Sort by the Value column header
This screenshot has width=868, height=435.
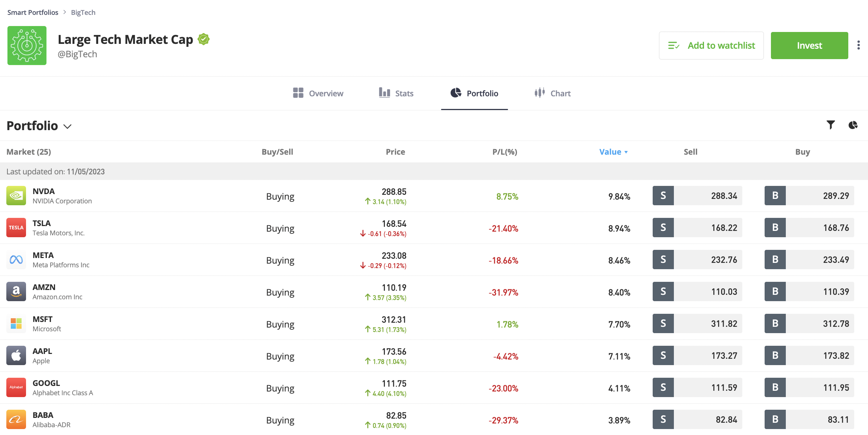(x=614, y=152)
